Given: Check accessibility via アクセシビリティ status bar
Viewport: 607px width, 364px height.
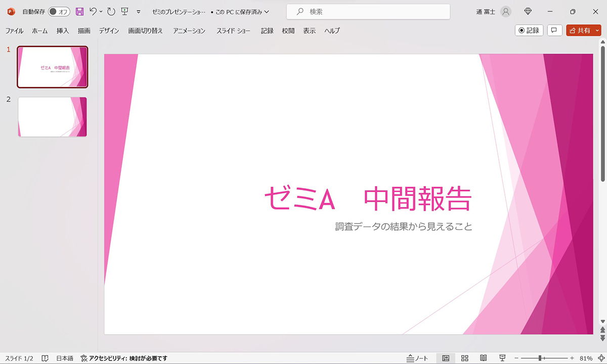Looking at the screenshot, I should click(x=124, y=358).
